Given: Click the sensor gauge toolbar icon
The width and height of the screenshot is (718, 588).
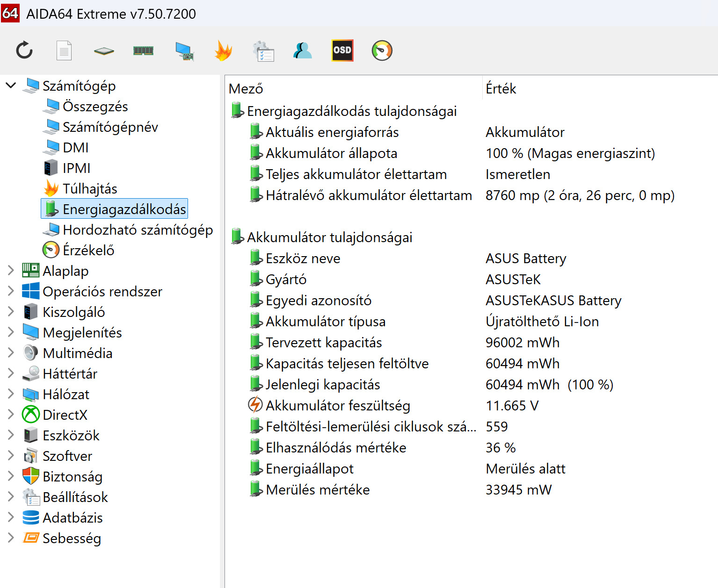Looking at the screenshot, I should coord(382,50).
